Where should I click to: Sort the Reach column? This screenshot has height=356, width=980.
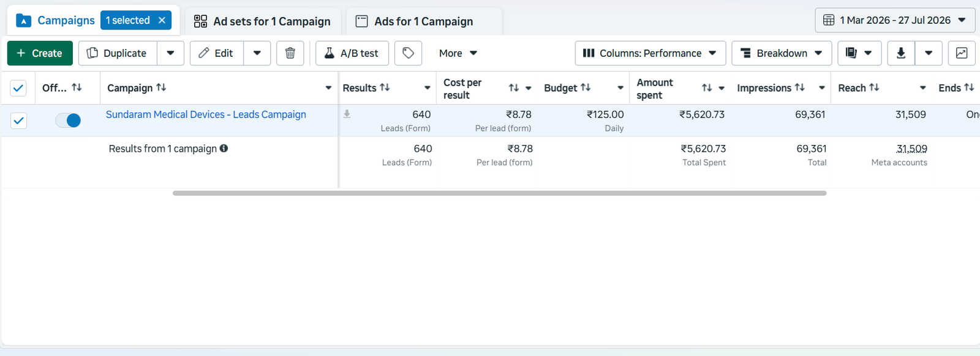(x=874, y=87)
